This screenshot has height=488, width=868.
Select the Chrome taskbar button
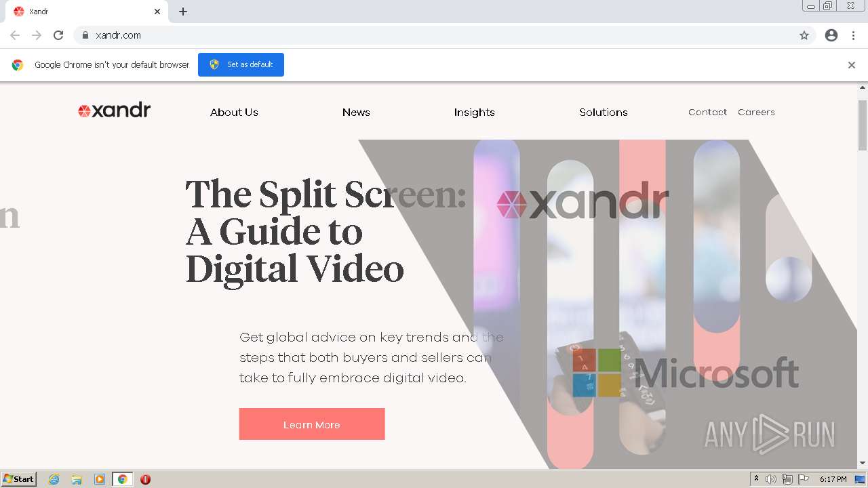pos(122,479)
